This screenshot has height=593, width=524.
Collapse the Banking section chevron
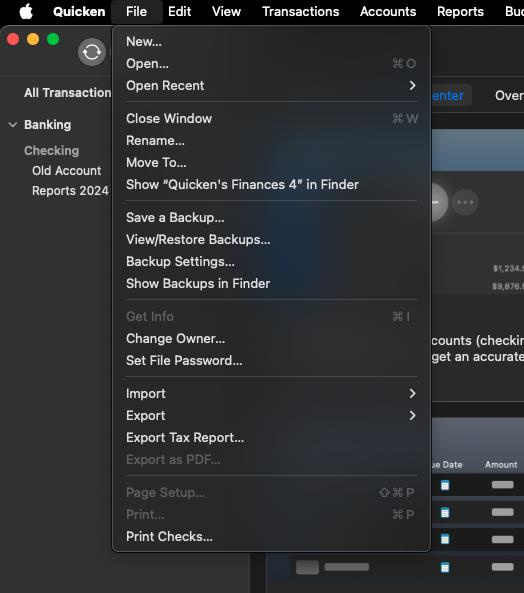click(x=13, y=124)
